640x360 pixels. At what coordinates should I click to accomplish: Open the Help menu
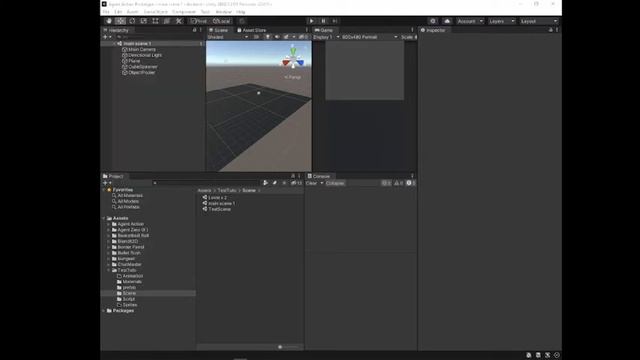tap(241, 12)
